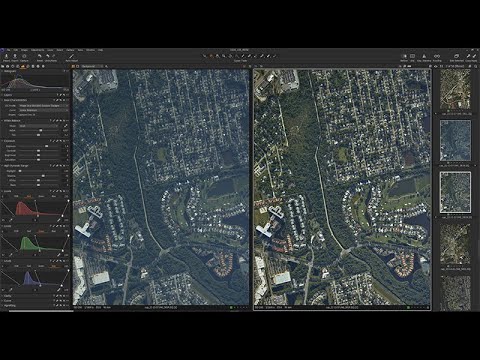
Task: Pick the White Balance eyedropper tool
Action: [65, 126]
